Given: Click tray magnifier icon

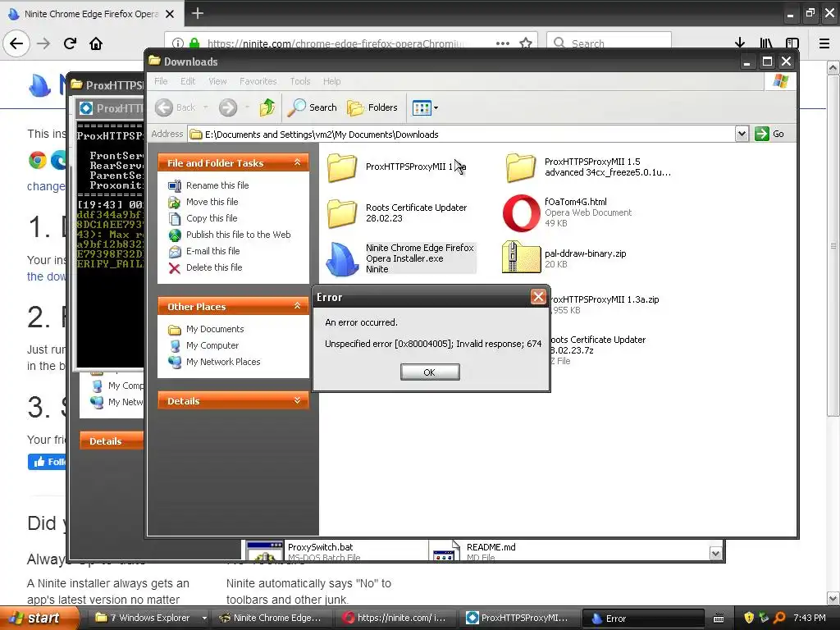Looking at the screenshot, I should click(x=780, y=618).
